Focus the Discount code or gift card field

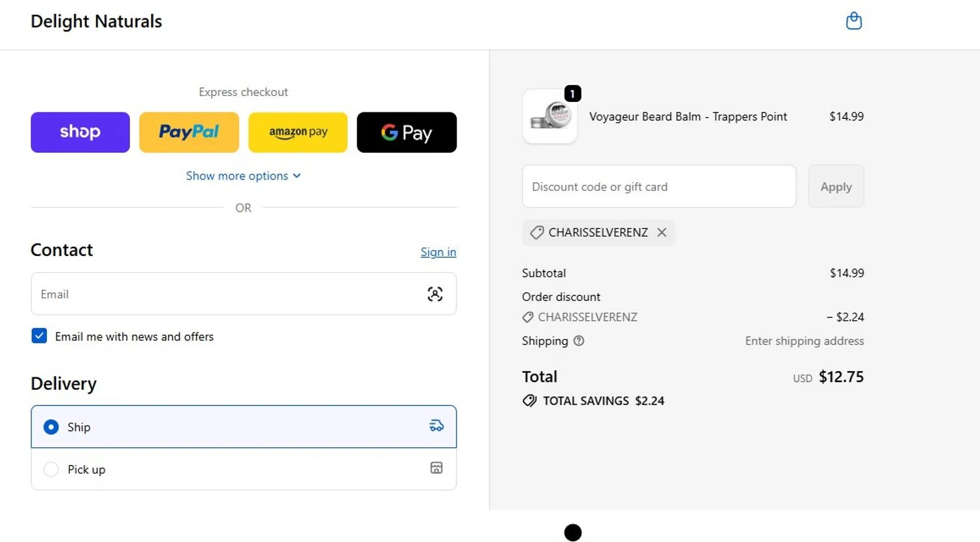coord(659,186)
